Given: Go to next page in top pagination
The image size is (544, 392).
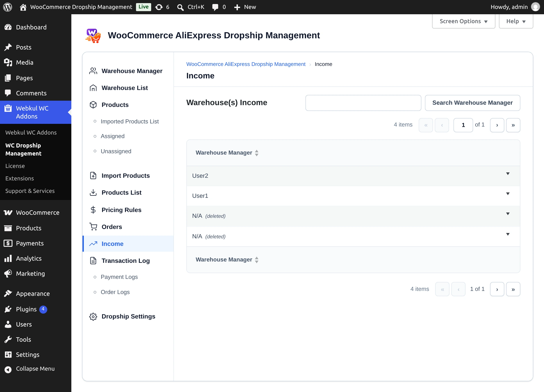Looking at the screenshot, I should [497, 125].
